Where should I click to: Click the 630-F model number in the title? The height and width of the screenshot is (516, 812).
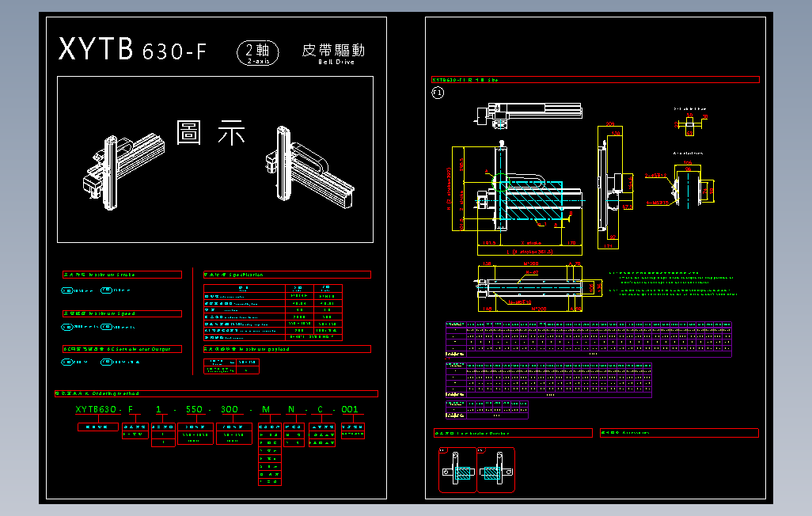[x=174, y=51]
